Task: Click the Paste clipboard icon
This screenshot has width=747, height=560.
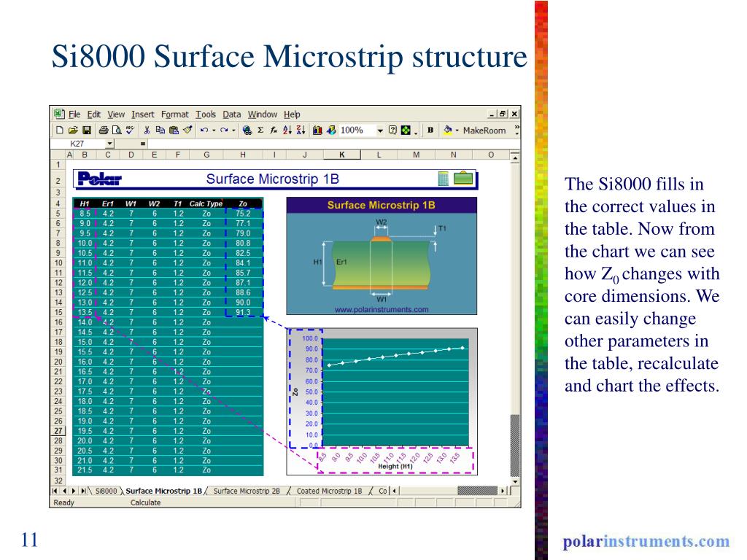Action: tap(174, 130)
